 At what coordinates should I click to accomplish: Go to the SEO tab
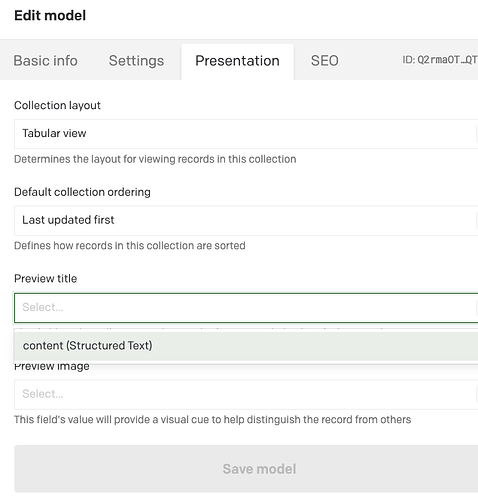click(x=325, y=61)
